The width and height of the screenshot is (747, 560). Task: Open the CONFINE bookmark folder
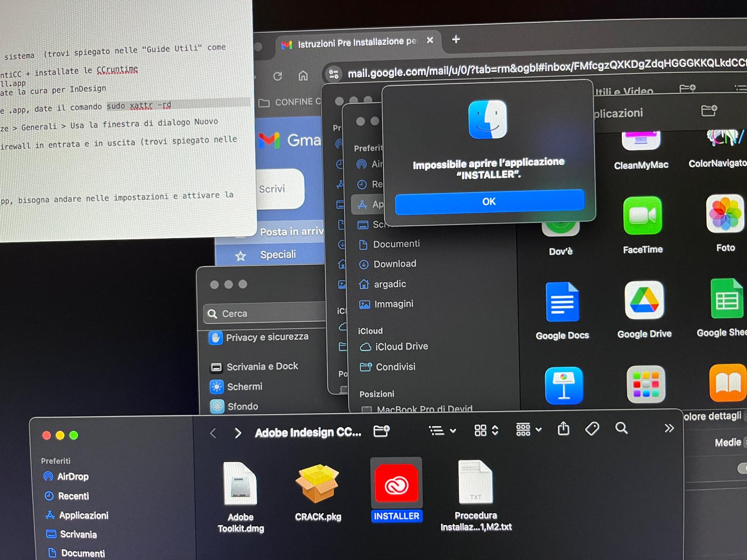click(290, 102)
